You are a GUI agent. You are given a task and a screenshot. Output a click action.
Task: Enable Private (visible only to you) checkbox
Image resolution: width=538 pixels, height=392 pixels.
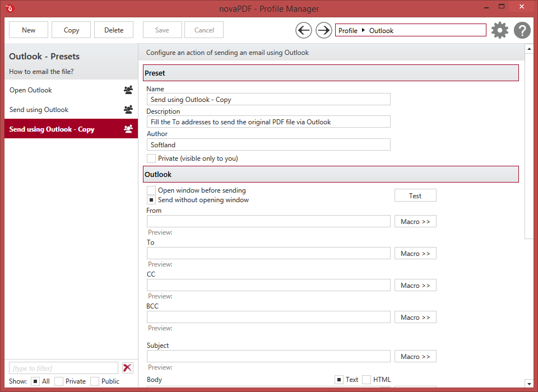151,158
